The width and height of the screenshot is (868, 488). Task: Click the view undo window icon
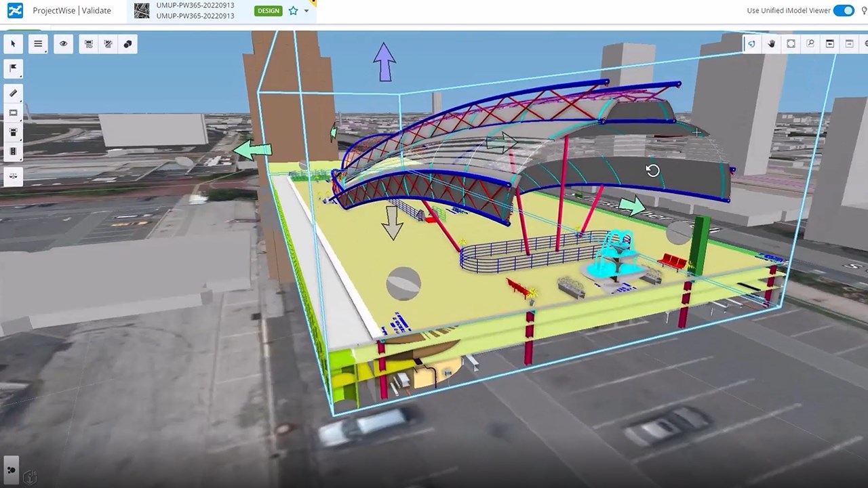pyautogui.click(x=829, y=44)
